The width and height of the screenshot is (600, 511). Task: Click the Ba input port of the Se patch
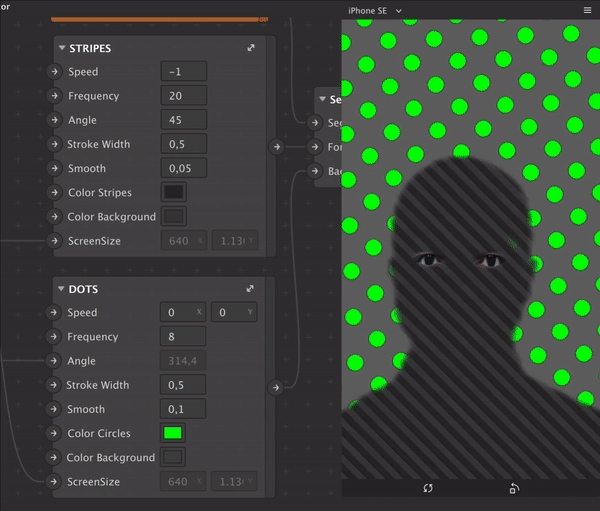pos(315,171)
